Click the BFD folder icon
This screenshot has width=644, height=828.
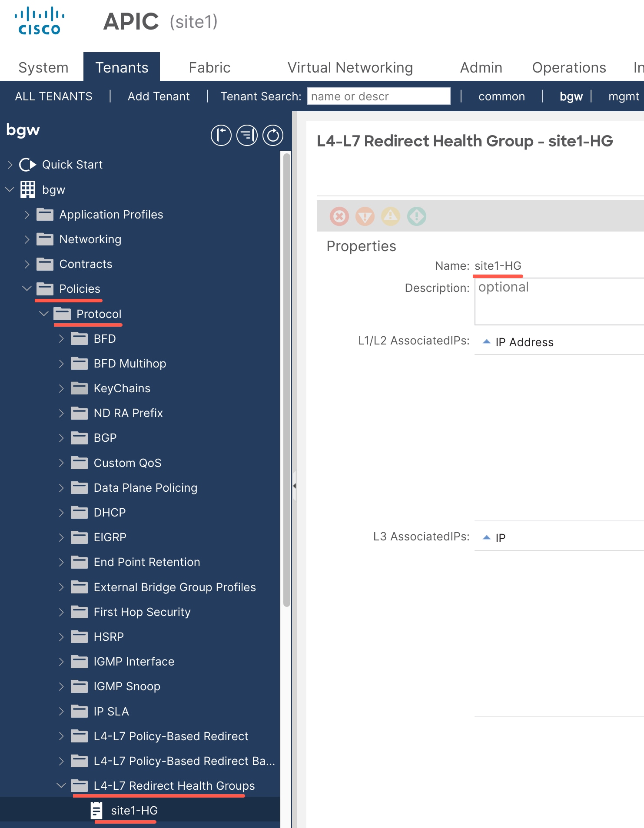click(x=79, y=338)
